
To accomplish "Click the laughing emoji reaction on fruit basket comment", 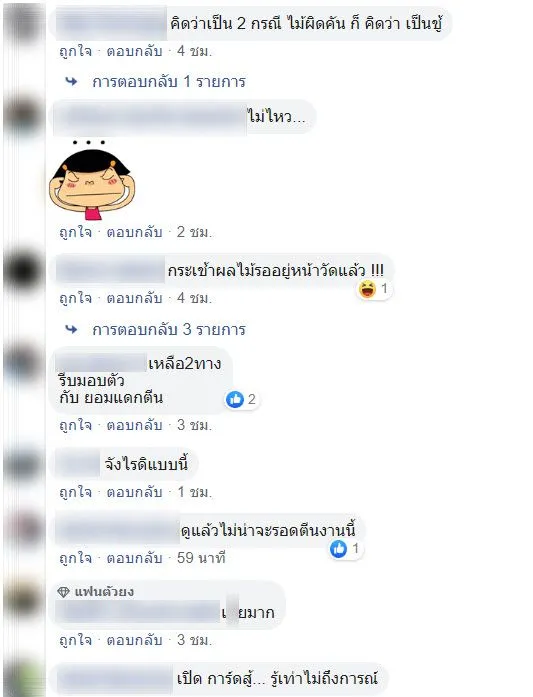I will click(x=367, y=289).
